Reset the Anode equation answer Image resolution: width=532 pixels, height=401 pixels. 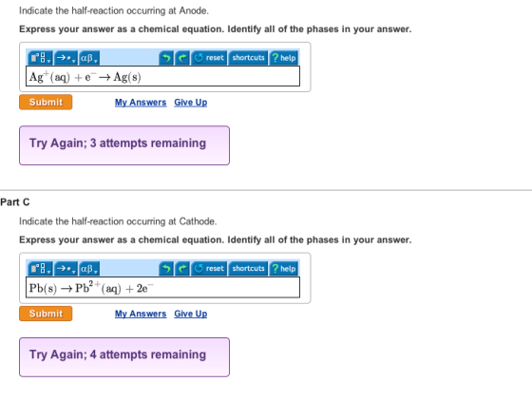[x=209, y=58]
